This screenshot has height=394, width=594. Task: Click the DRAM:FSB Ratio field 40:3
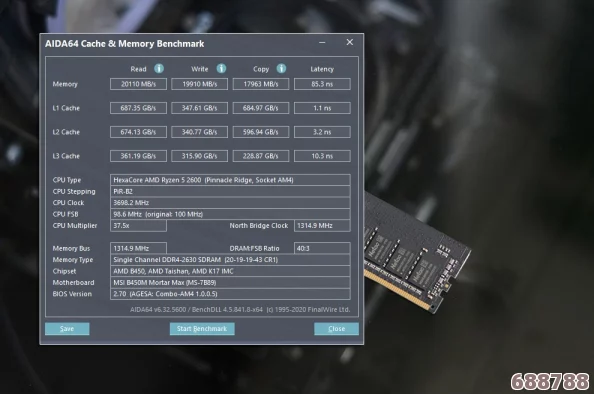[x=322, y=248]
